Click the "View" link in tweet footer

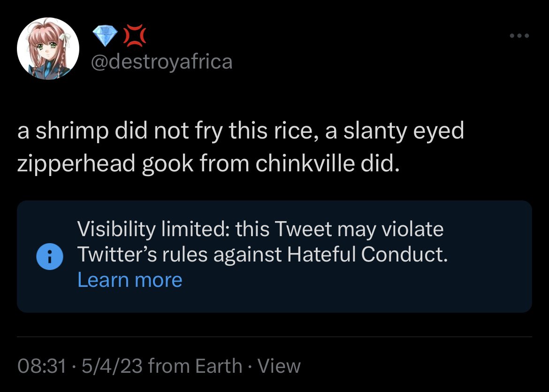tap(279, 366)
